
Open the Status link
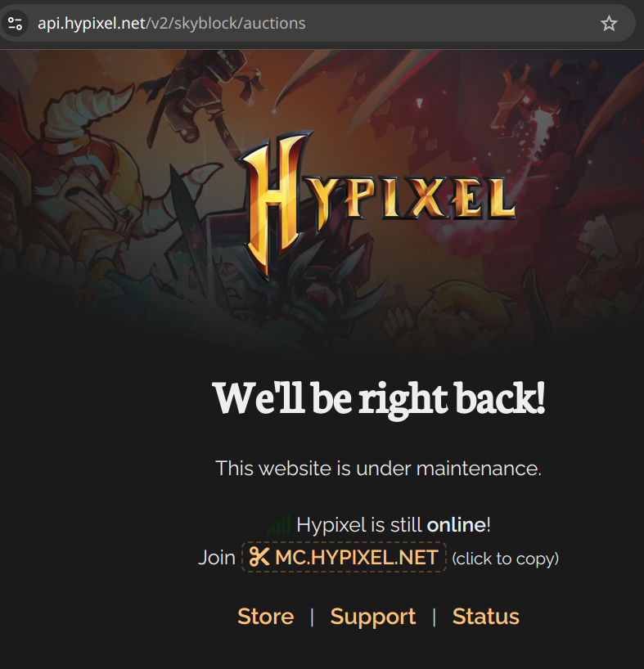(486, 617)
